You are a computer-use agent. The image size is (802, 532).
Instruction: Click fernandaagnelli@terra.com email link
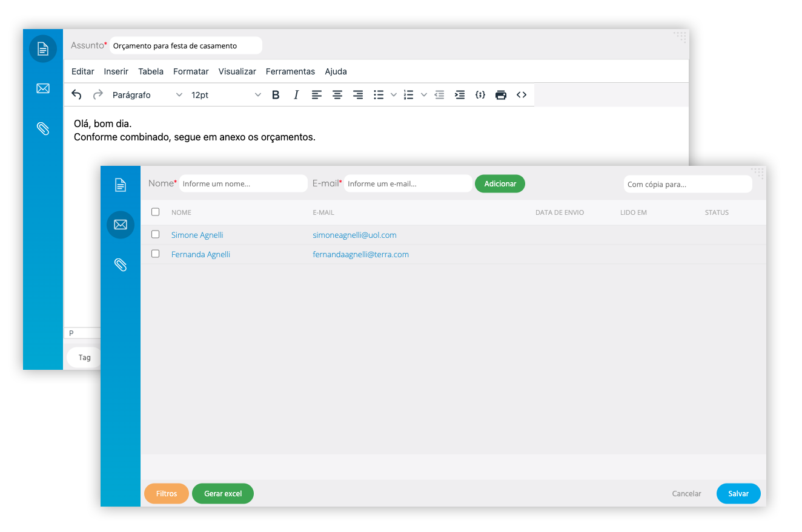(361, 254)
